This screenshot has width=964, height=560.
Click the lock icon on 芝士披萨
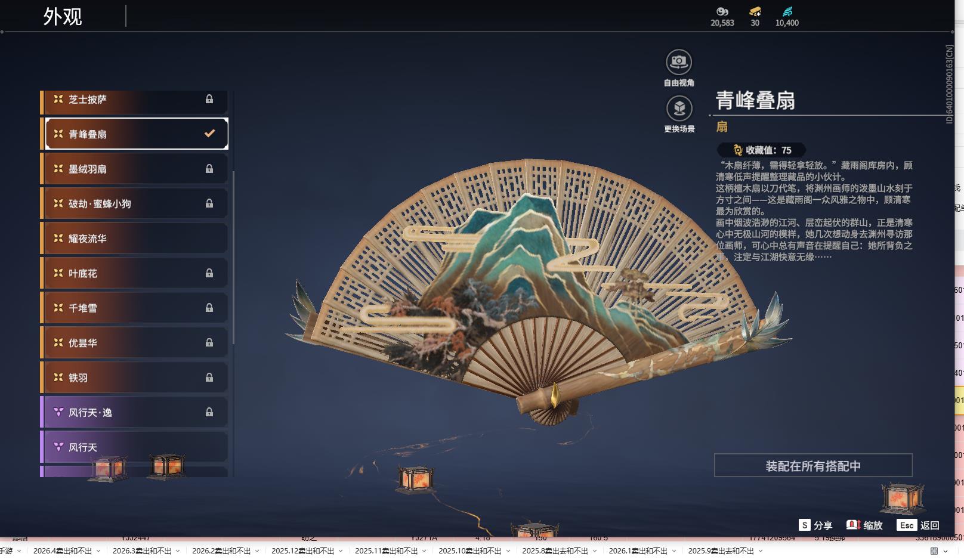click(209, 99)
